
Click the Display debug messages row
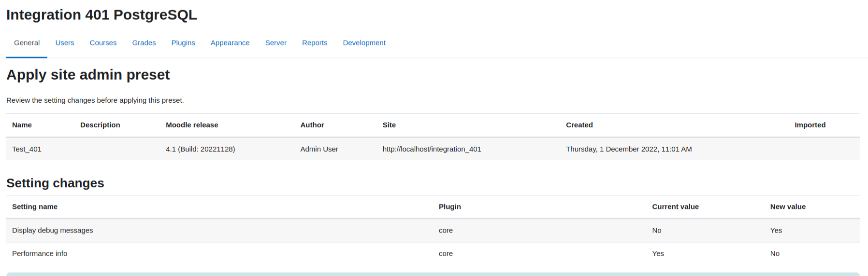click(x=433, y=231)
